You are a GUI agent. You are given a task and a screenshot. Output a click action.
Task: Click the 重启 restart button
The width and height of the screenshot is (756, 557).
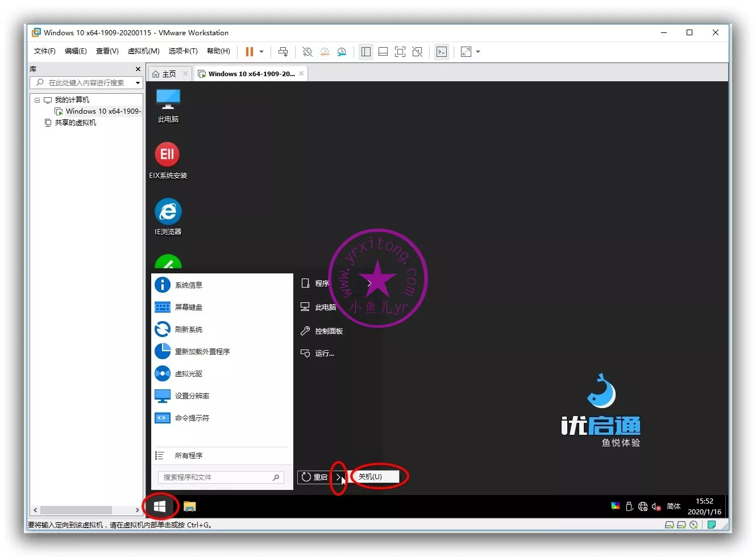pos(315,477)
